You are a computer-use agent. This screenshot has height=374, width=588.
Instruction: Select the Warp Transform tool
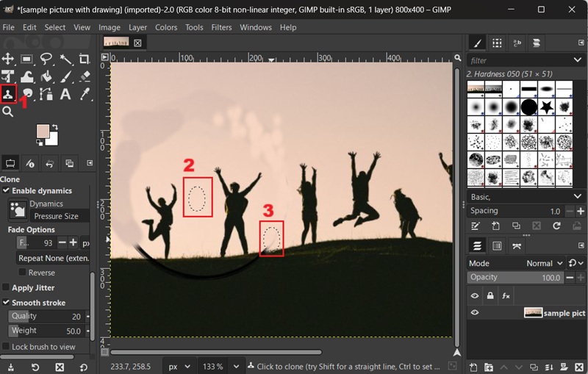coord(26,76)
